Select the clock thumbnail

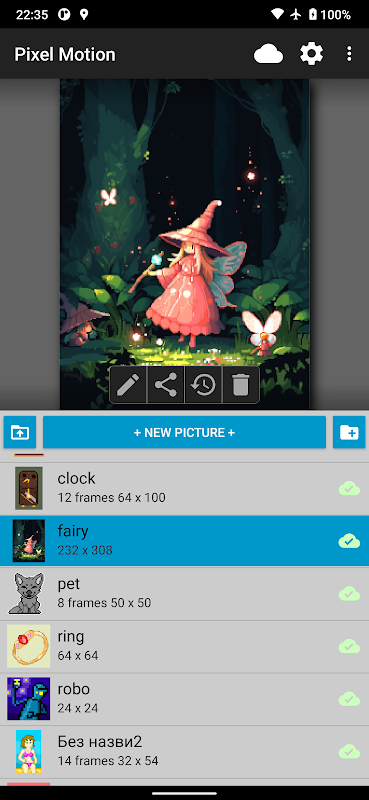[29, 489]
